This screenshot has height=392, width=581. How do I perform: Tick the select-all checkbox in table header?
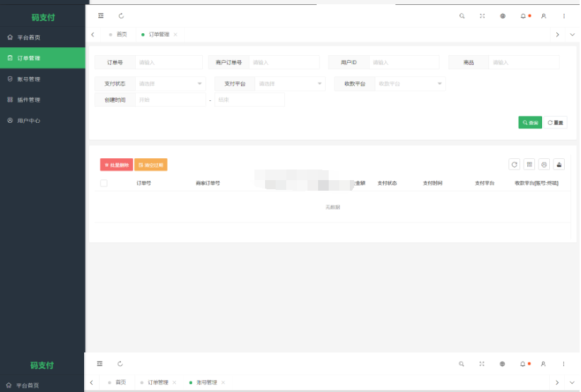[x=104, y=183]
